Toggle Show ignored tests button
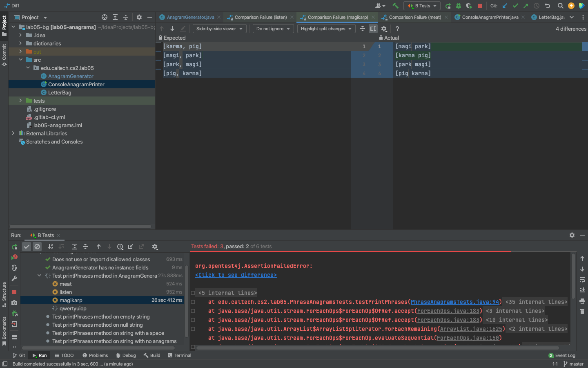This screenshot has height=368, width=588. click(37, 247)
